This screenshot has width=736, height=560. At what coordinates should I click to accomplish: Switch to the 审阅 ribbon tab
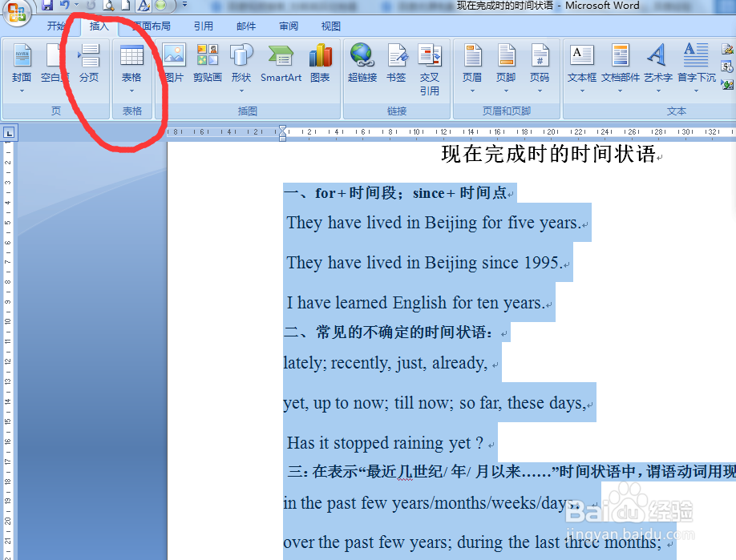click(x=288, y=26)
